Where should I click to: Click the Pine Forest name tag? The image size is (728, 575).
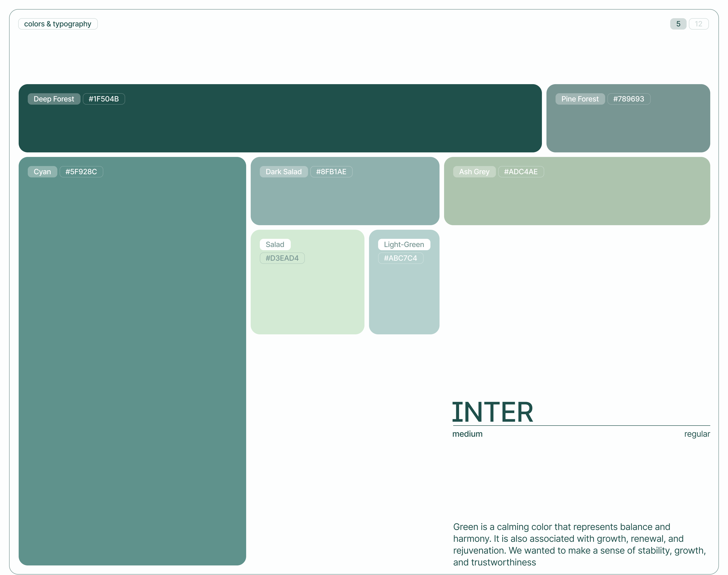click(579, 99)
